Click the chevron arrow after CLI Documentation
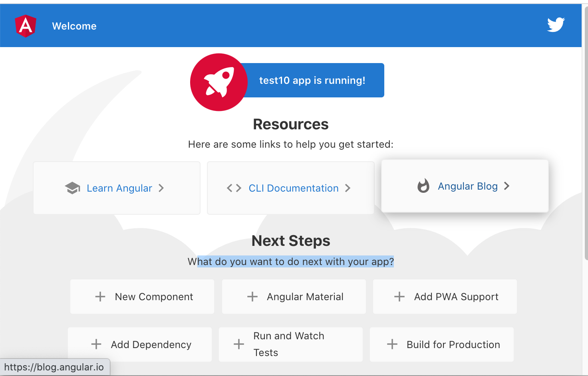The width and height of the screenshot is (588, 376). click(x=348, y=188)
